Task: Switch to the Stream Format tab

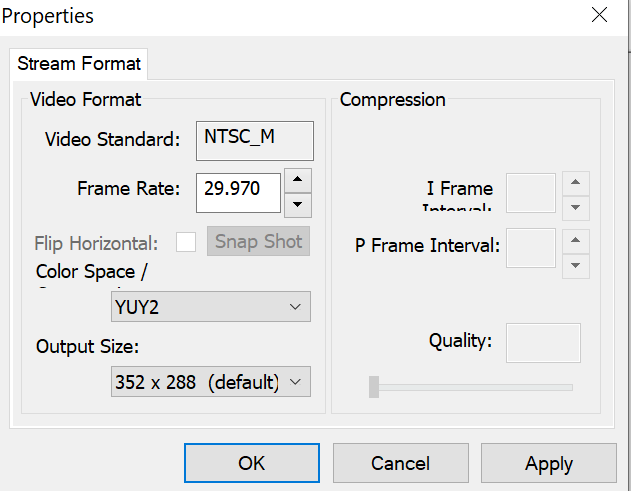Action: coord(79,64)
